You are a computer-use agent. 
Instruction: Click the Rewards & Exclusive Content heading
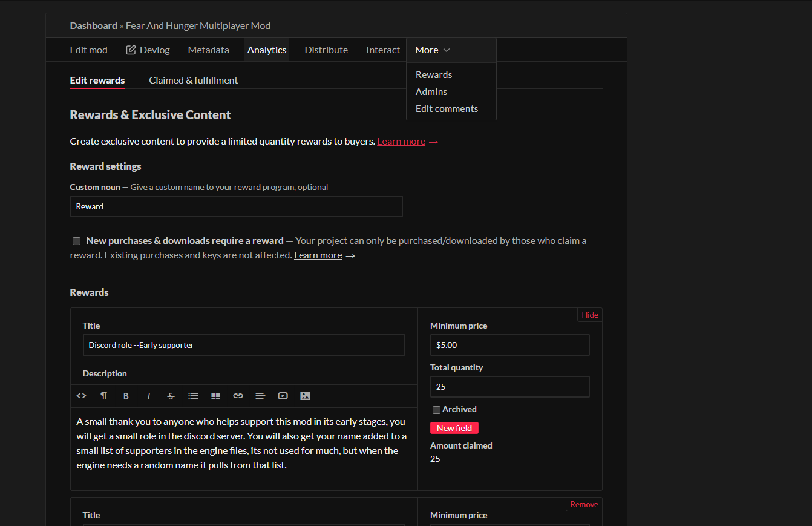pos(150,115)
